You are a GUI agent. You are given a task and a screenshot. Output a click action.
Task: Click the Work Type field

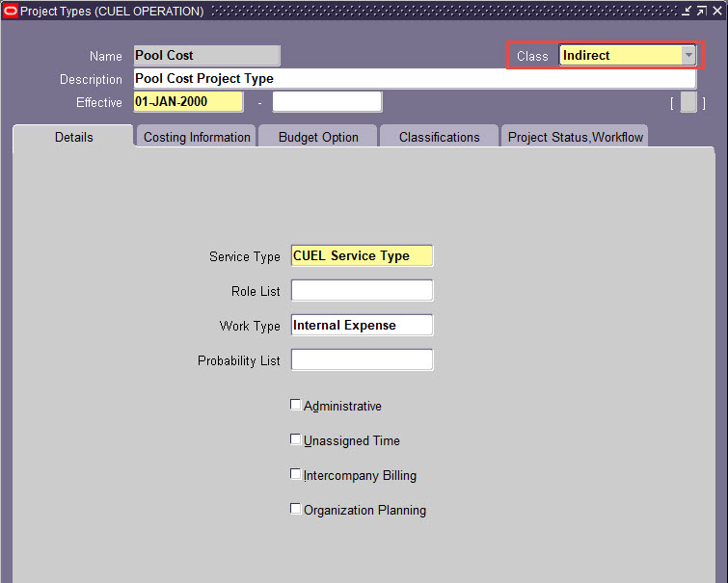pos(363,325)
